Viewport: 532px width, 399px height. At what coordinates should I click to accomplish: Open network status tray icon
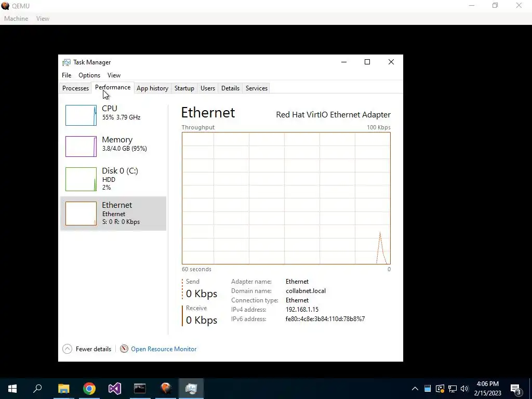[453, 389]
